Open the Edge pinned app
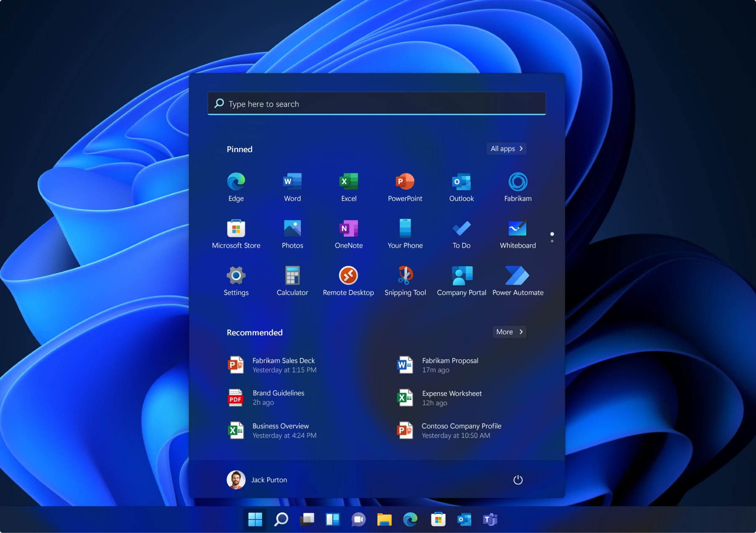 pos(236,187)
